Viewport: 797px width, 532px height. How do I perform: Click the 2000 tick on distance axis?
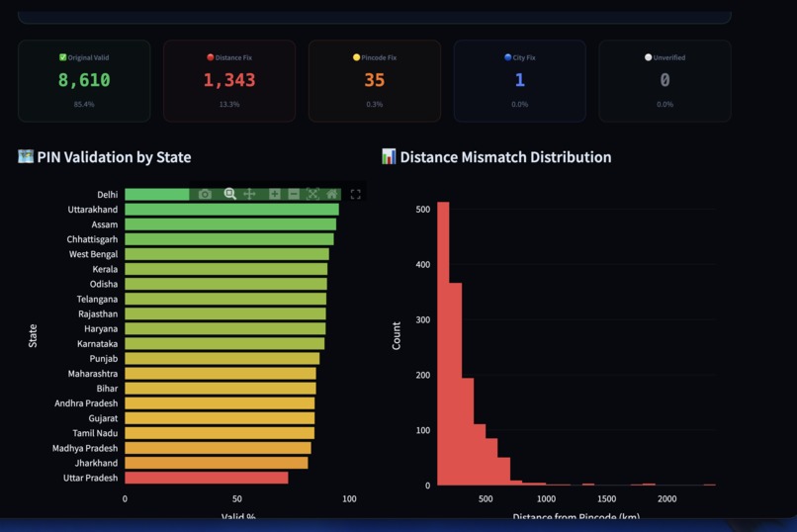coord(666,499)
